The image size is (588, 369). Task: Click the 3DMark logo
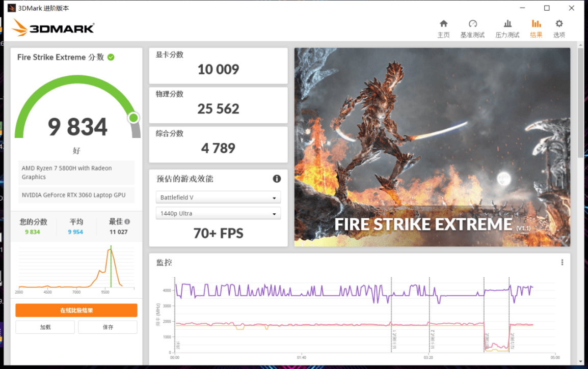click(53, 27)
